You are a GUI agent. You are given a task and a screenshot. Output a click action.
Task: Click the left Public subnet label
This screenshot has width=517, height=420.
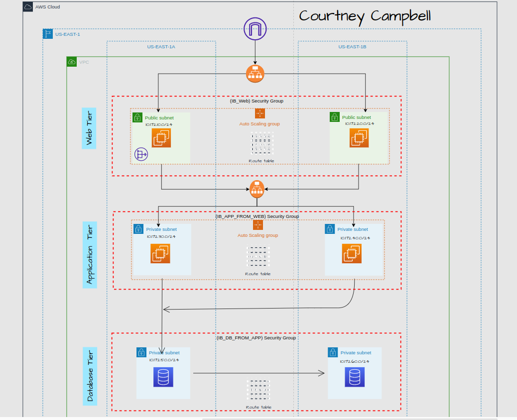[x=159, y=118]
